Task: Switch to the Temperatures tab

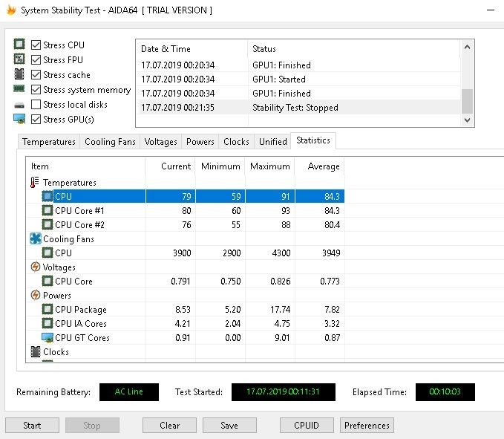Action: coord(49,142)
